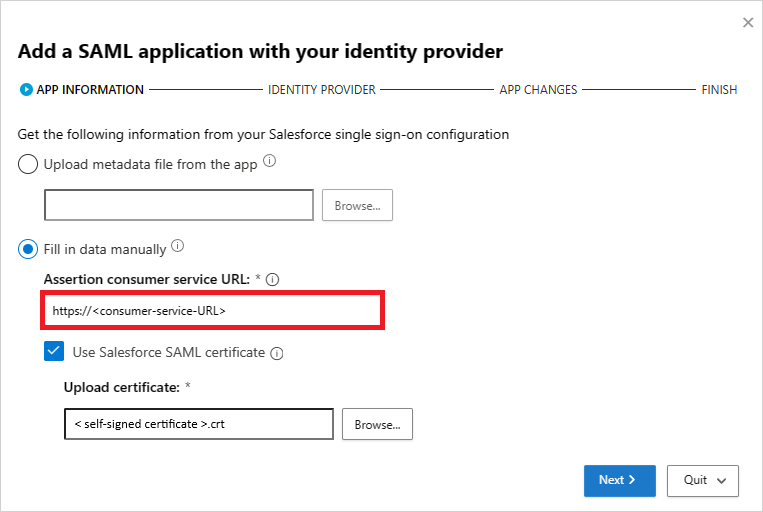Viewport: 763px width, 512px height.
Task: Click the metadata file path field
Action: pyautogui.click(x=180, y=205)
